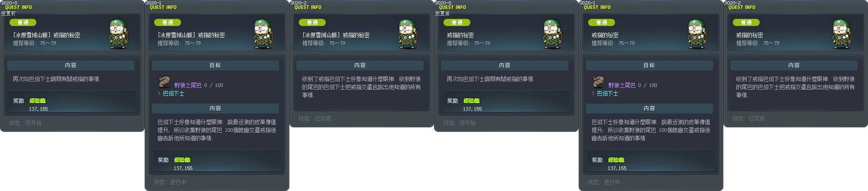This screenshot has width=868, height=191.
Task: Click the NPC portrait in the leftmost 3020-2 panel
Action: (408, 34)
